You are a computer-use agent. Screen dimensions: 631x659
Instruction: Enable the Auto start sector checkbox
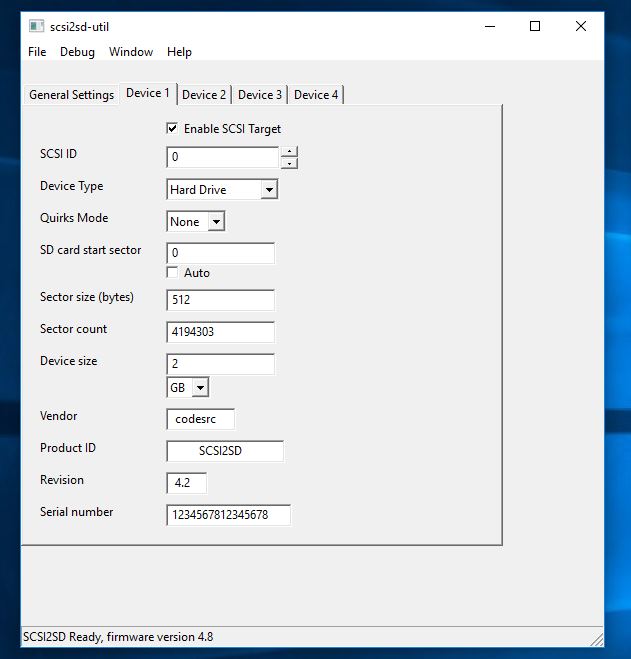172,272
